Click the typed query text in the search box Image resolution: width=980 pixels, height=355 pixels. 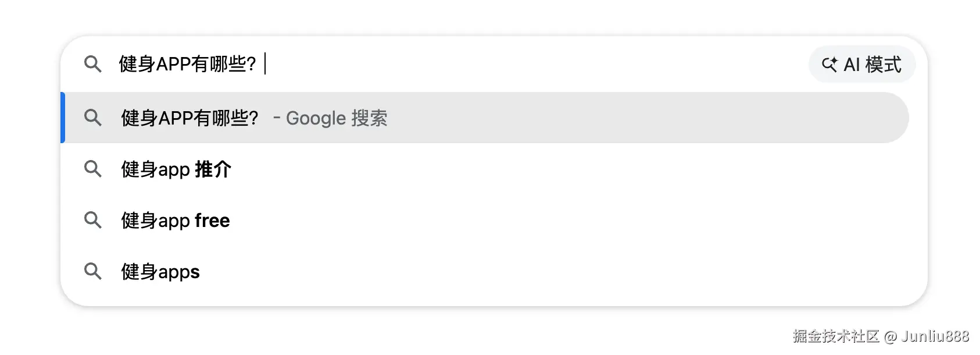tap(187, 64)
